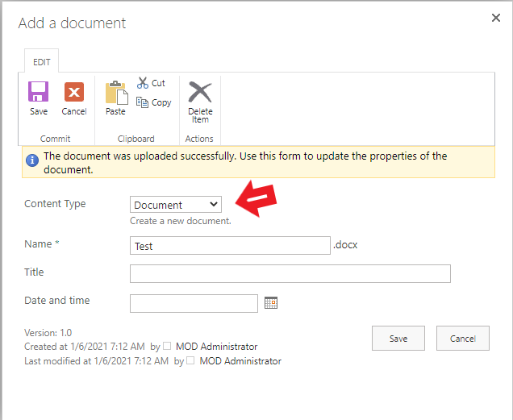Screen dimensions: 513x420
Task: Click the Actions group label
Action: pos(199,139)
